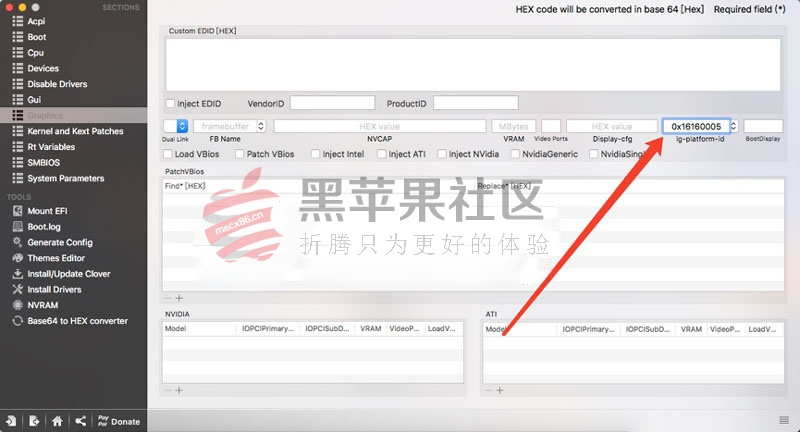
Task: Click the Install/Update Clover download icon
Action: coord(18,274)
